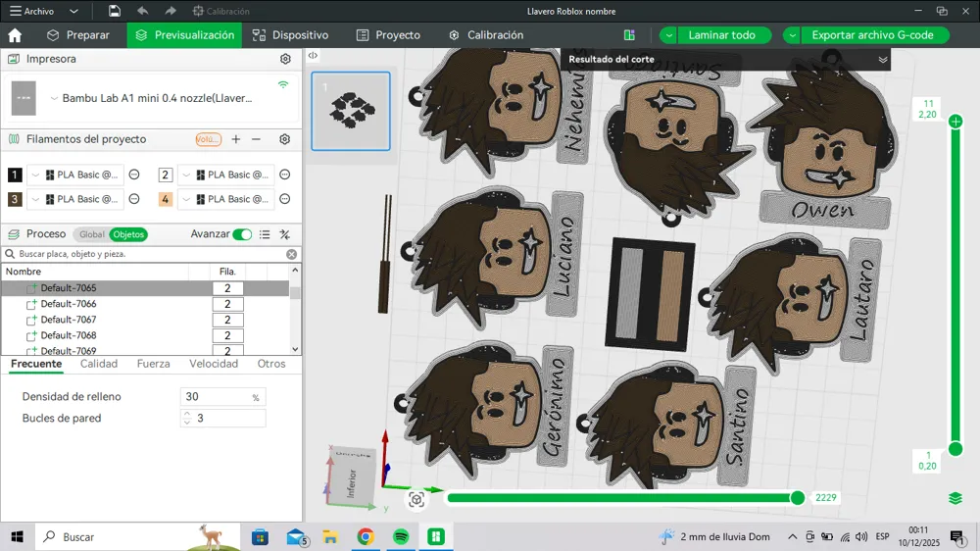Open the Archivo menu

pos(32,11)
